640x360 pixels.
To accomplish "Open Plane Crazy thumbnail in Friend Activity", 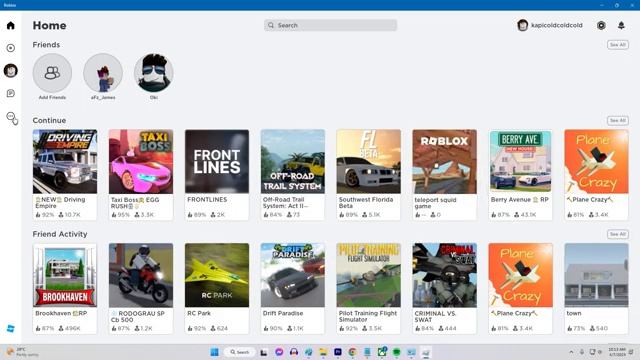I will point(520,275).
